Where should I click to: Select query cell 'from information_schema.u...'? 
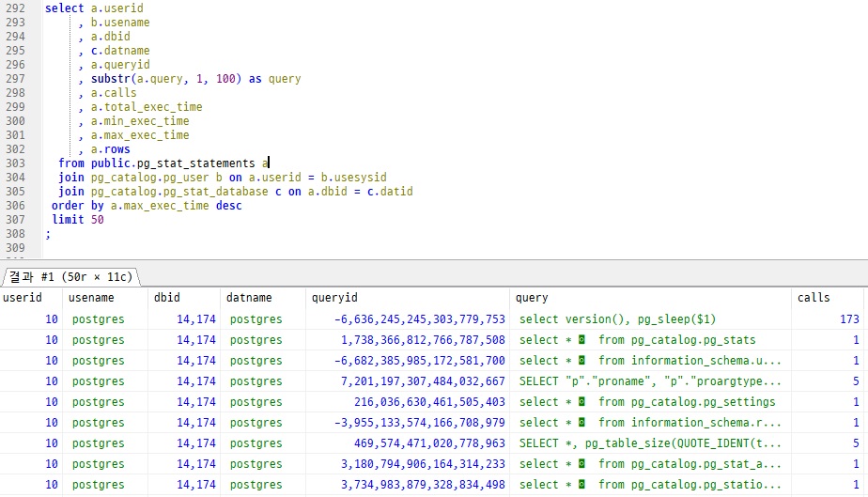[650, 361]
